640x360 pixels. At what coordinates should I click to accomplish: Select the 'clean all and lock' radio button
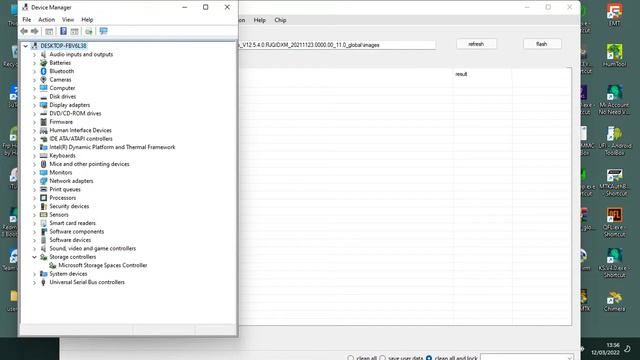pyautogui.click(x=429, y=358)
